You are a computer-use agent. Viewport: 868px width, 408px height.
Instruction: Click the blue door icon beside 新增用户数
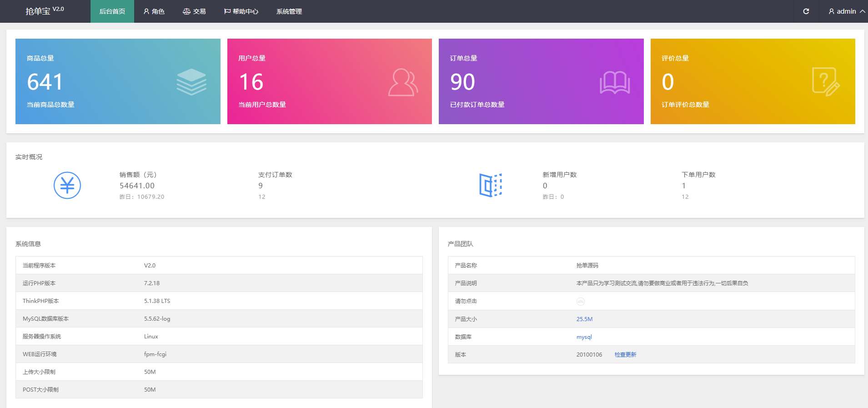(x=491, y=185)
